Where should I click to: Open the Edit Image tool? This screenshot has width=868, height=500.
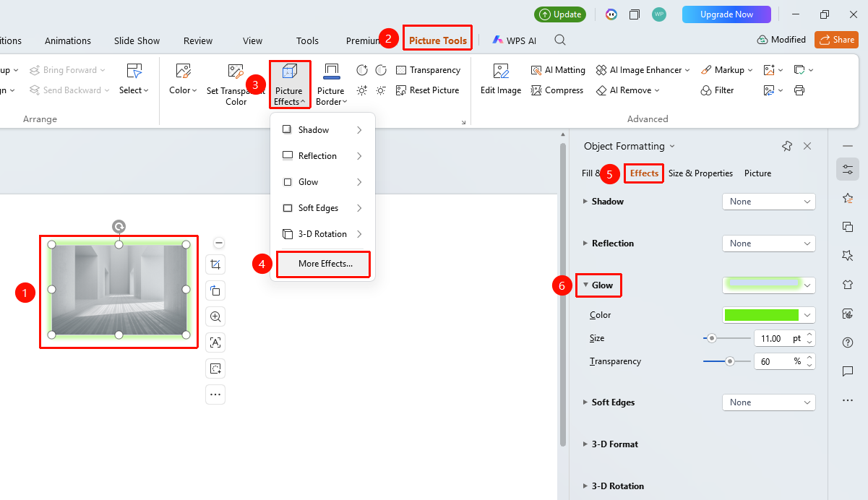pos(501,79)
